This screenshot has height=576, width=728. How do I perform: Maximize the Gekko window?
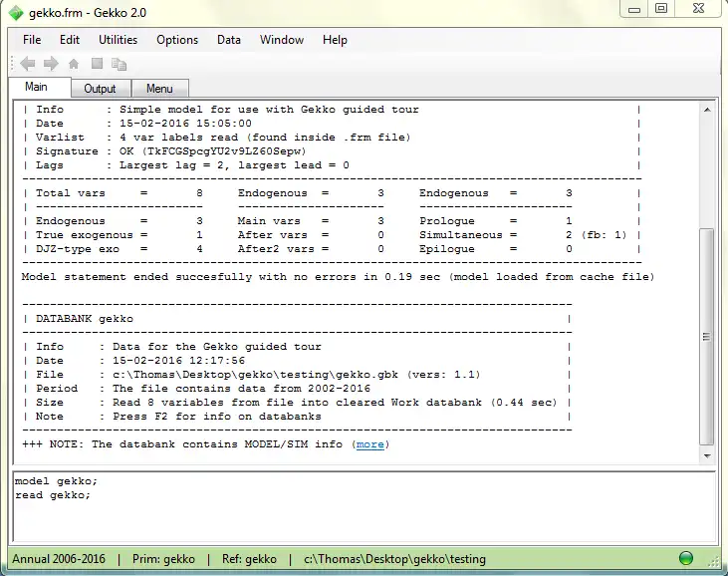tap(661, 9)
